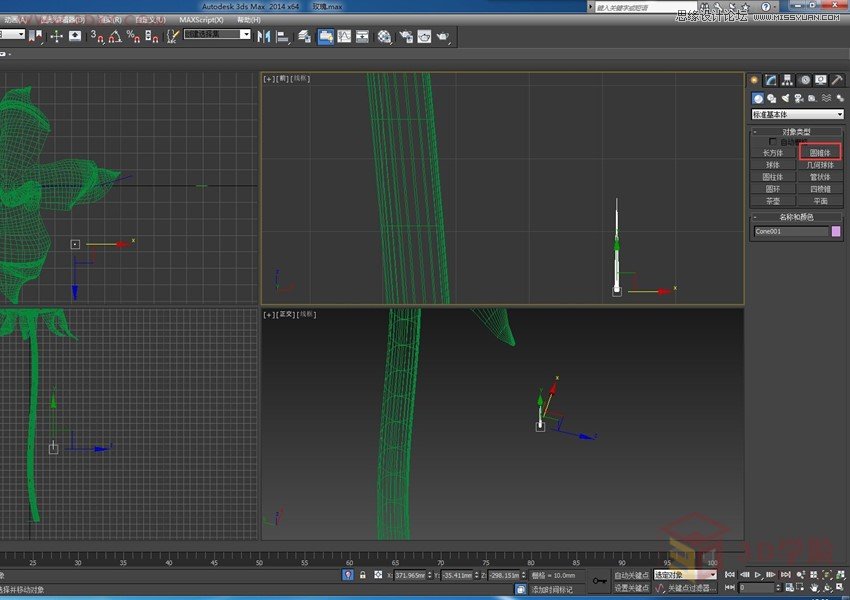This screenshot has height=600, width=850.
Task: Click the Shapes creation category icon
Action: coord(772,98)
